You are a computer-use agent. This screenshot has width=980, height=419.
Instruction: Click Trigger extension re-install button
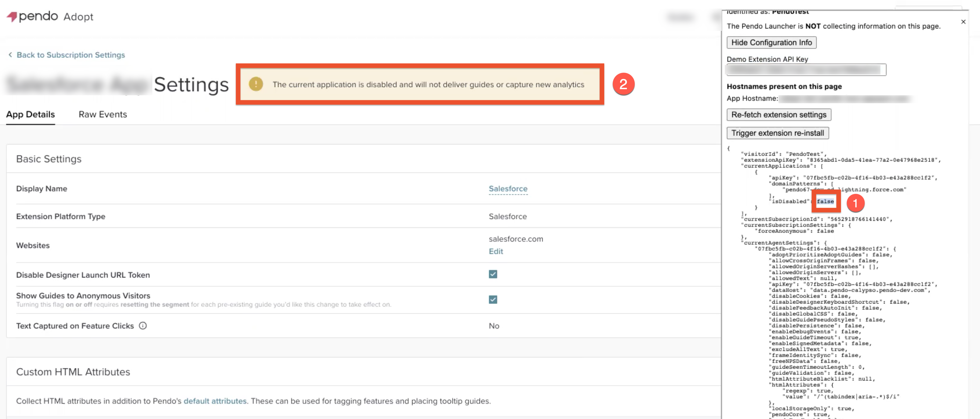[777, 133]
